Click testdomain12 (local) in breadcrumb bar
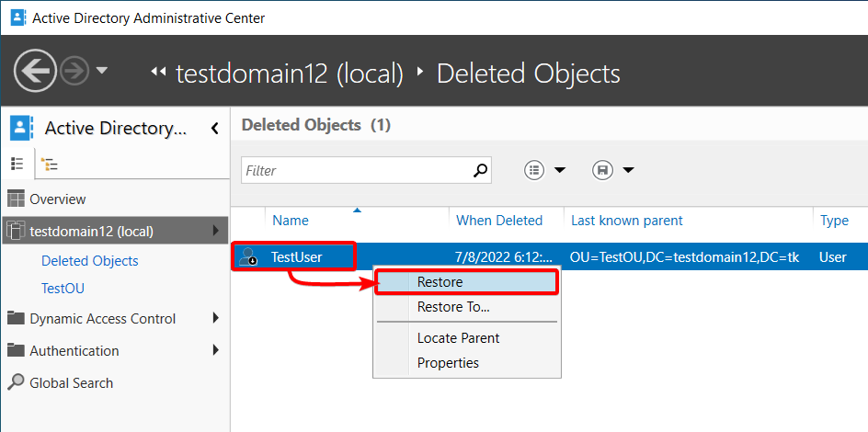 click(x=290, y=74)
